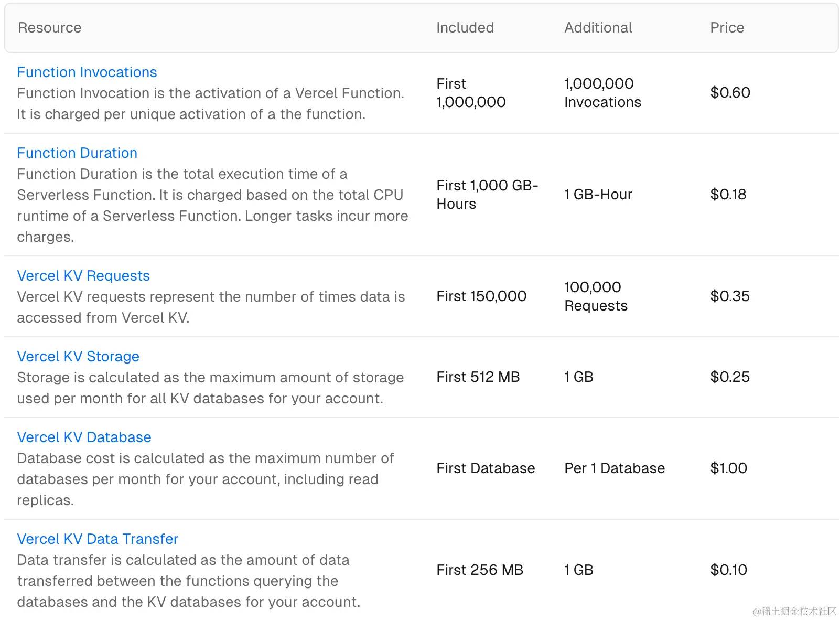Screen dimensions: 840x620
Task: Open the Function Invocations link
Action: (87, 72)
